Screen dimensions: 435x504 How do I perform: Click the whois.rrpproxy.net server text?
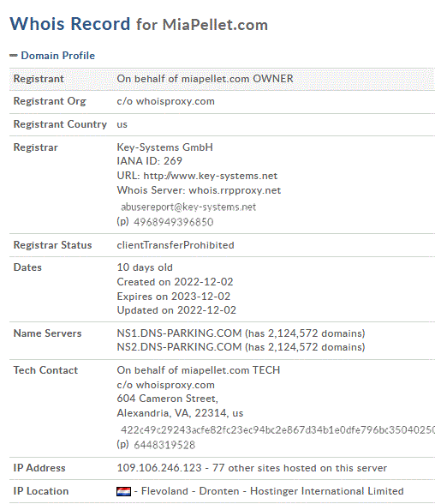[235, 190]
